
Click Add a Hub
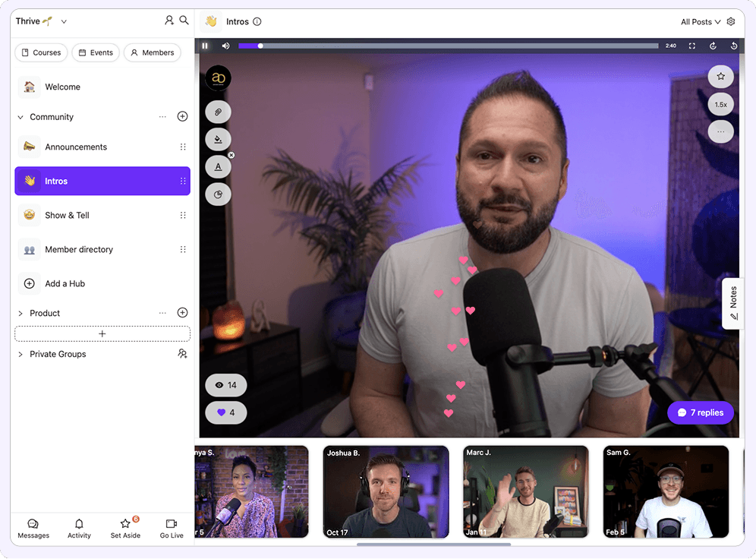pyautogui.click(x=102, y=283)
